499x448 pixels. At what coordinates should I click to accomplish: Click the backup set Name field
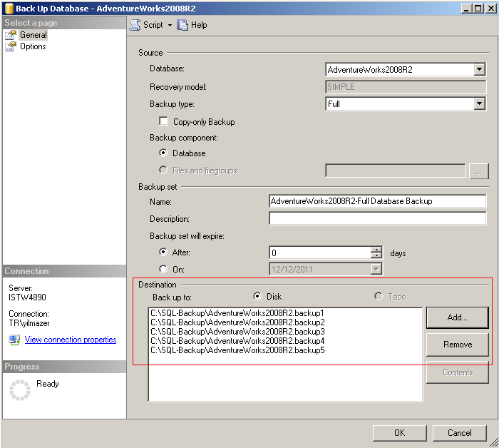pos(377,201)
